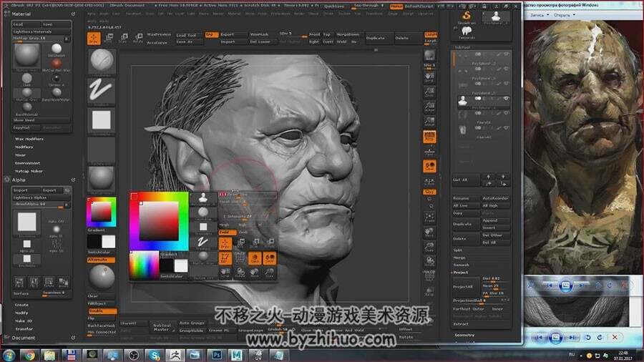Click the Windows Start button
Viewport: 644px width, 362px height.
(x=9, y=355)
